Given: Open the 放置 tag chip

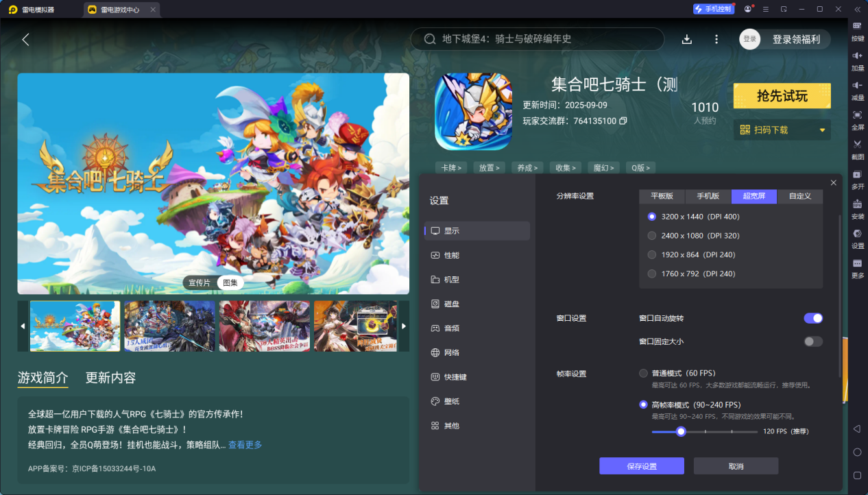Looking at the screenshot, I should [x=489, y=167].
